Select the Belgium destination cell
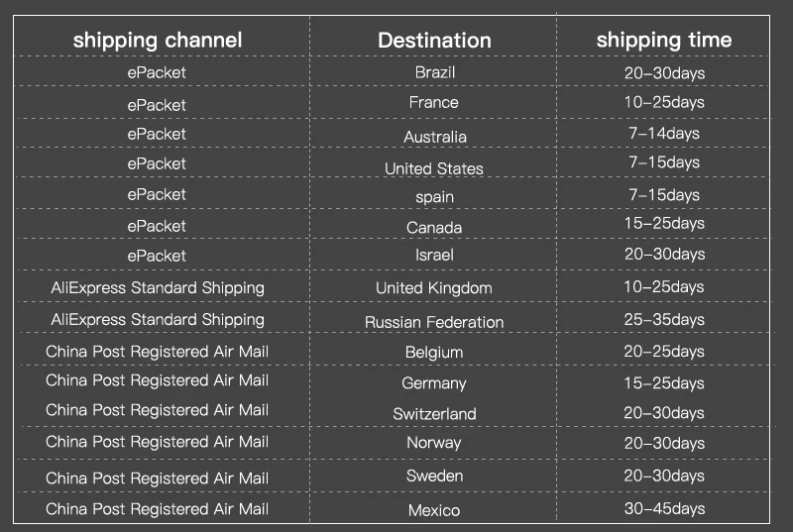793x532 pixels. 434,353
